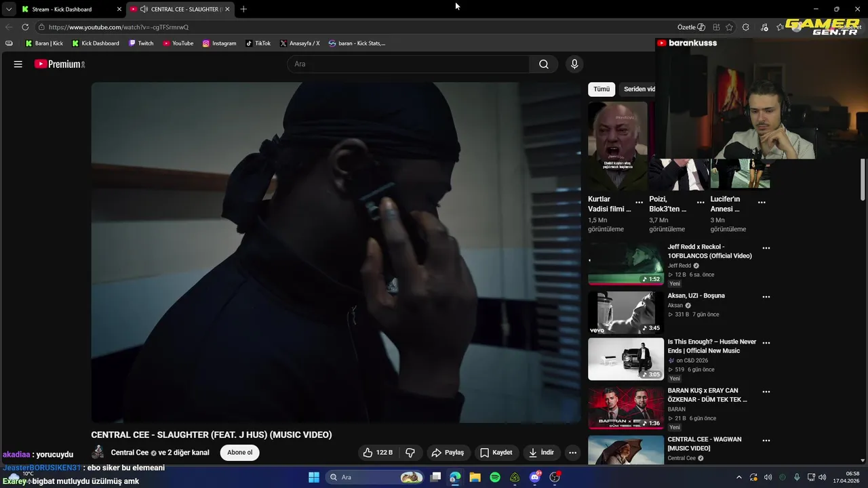
Task: Open the Twitch bookmark
Action: (141, 43)
